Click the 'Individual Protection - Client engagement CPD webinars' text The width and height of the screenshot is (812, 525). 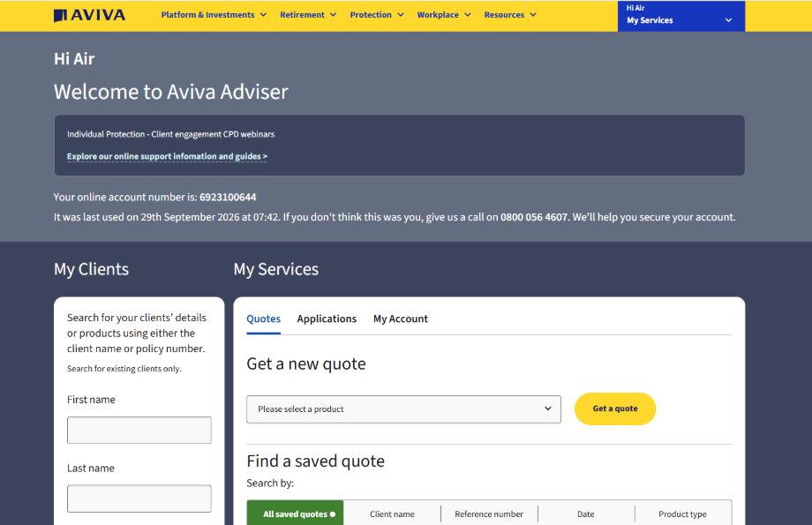[x=171, y=134]
